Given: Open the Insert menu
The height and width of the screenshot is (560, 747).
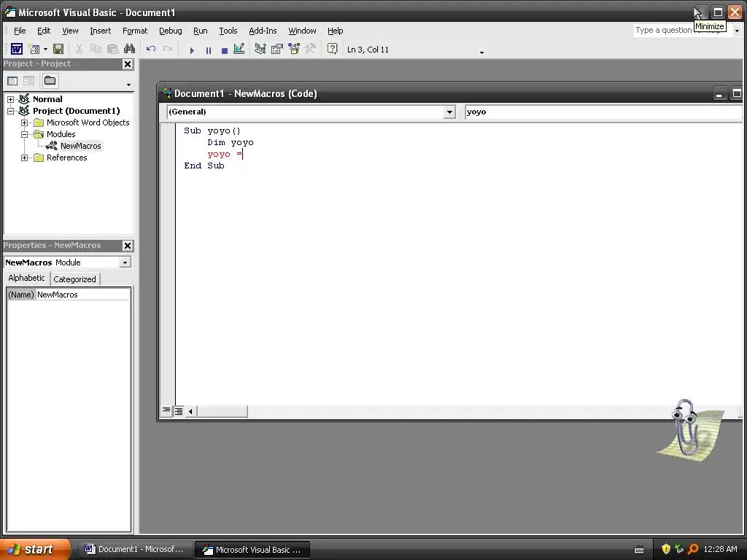Looking at the screenshot, I should pyautogui.click(x=101, y=31).
